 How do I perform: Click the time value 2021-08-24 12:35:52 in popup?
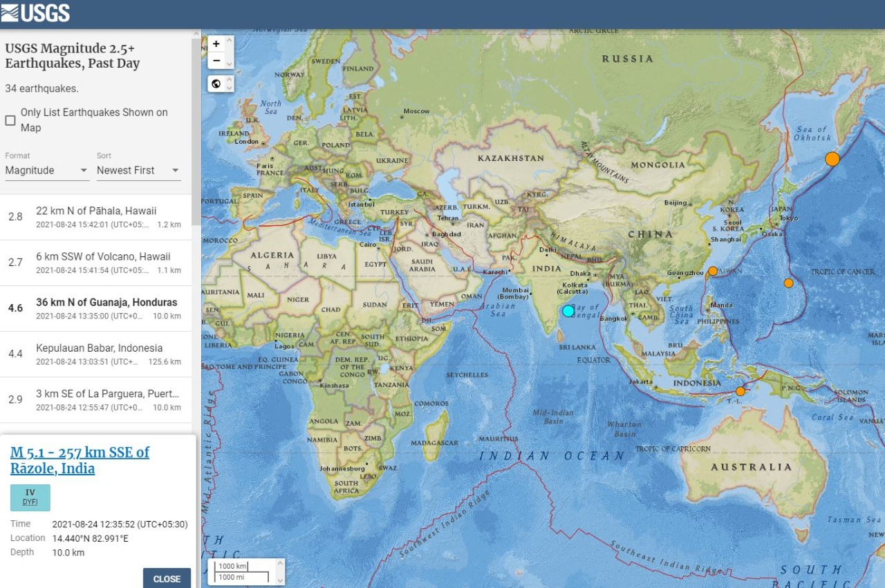pos(120,524)
